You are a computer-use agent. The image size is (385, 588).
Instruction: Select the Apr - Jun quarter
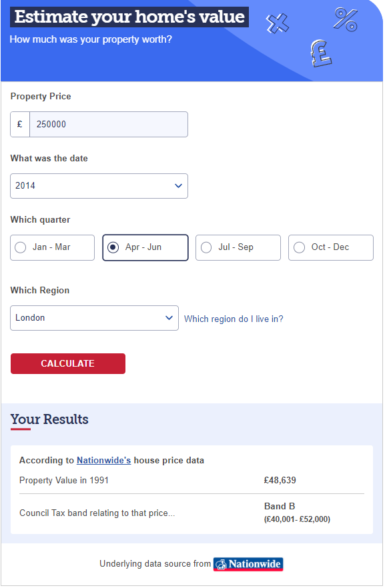click(145, 248)
